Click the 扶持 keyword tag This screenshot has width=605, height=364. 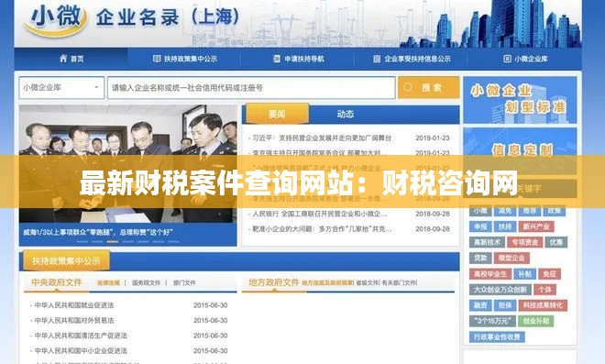[x=505, y=226]
